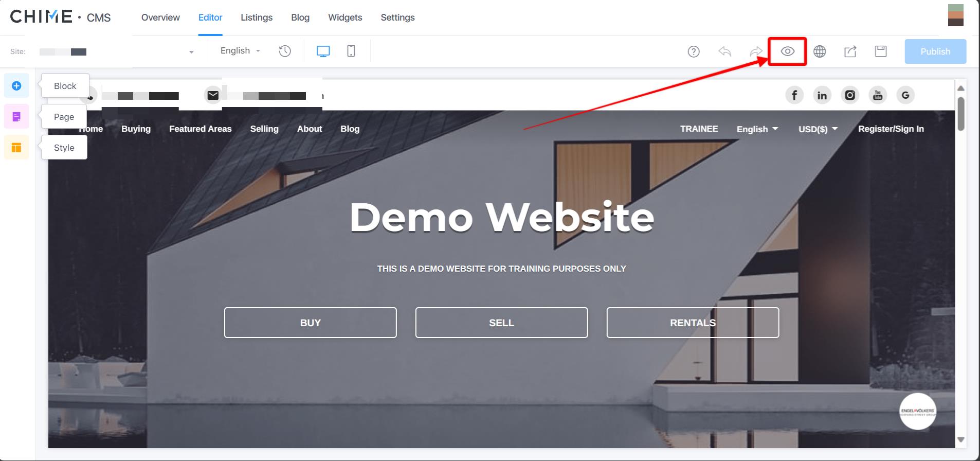Image resolution: width=980 pixels, height=461 pixels.
Task: Click Register/Sign In link
Action: [x=891, y=129]
